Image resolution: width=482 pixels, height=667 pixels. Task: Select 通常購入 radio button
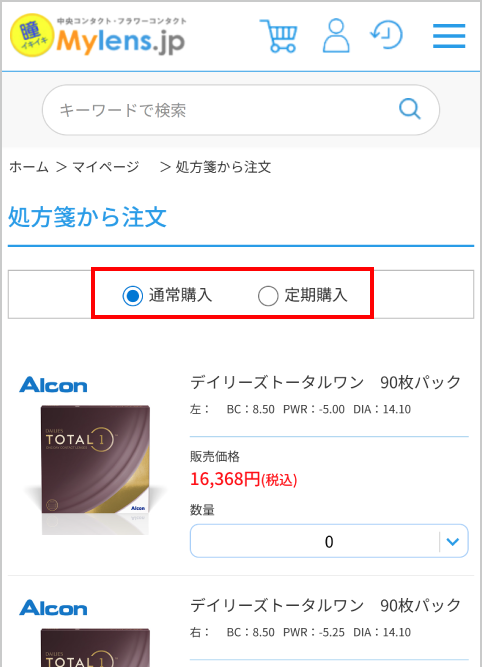click(133, 295)
